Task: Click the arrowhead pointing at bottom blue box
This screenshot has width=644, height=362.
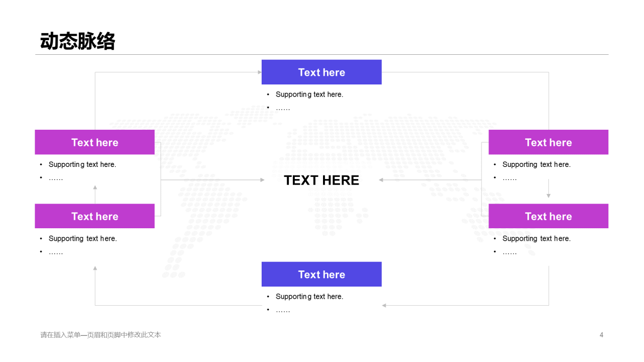Action: [x=384, y=305]
